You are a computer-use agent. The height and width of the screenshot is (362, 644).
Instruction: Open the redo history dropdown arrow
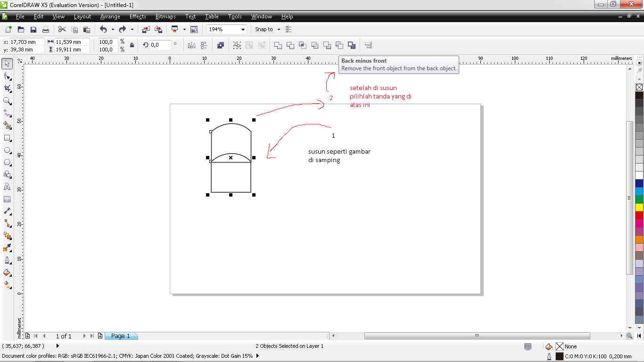pos(132,29)
